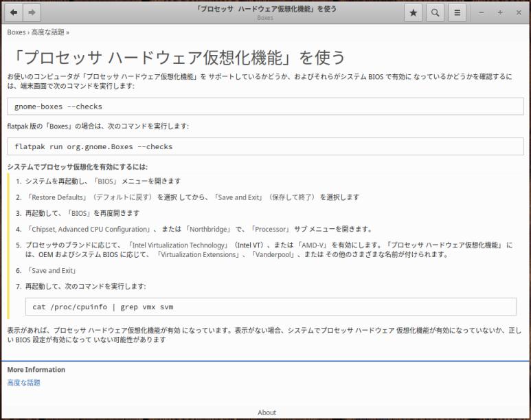
Task: Click the About link at the bottom
Action: [267, 412]
